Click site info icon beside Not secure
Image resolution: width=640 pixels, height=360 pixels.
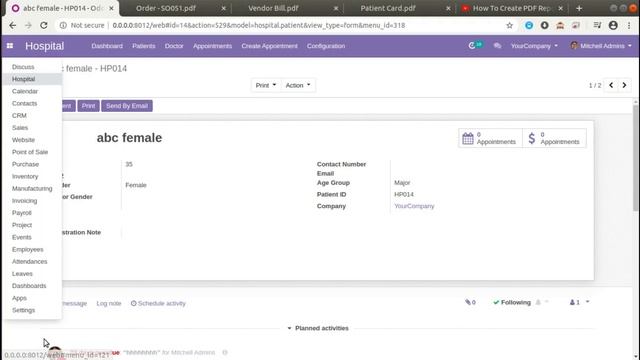(x=63, y=25)
